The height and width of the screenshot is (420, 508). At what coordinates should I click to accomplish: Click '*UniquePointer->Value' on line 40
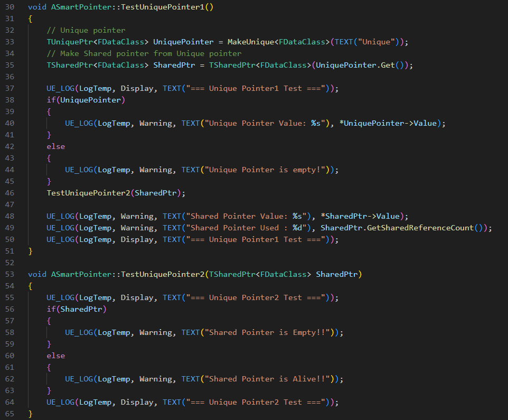click(x=388, y=124)
